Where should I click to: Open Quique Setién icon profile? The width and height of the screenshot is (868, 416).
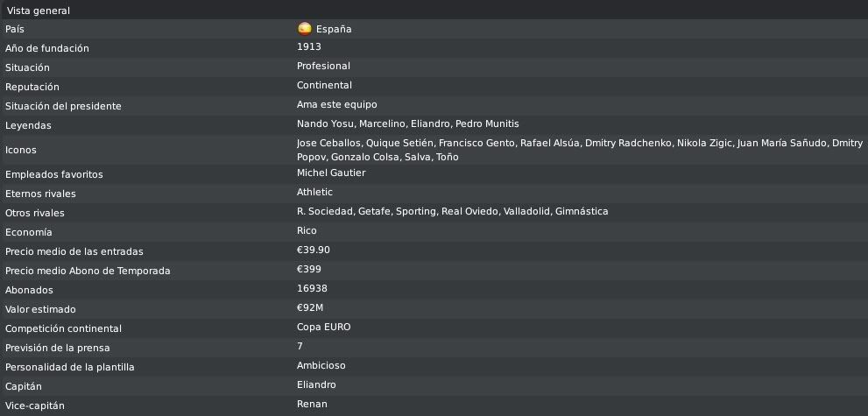pos(399,144)
